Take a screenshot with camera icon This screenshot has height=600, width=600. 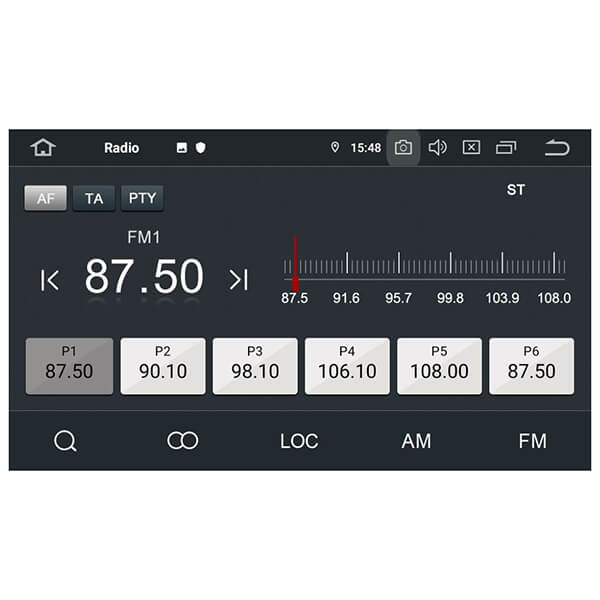point(403,148)
